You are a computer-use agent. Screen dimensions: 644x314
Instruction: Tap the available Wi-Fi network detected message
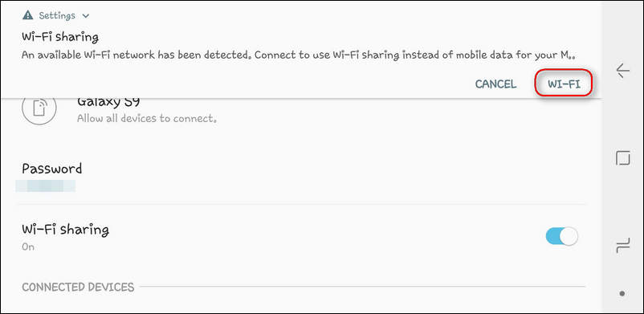coord(298,55)
